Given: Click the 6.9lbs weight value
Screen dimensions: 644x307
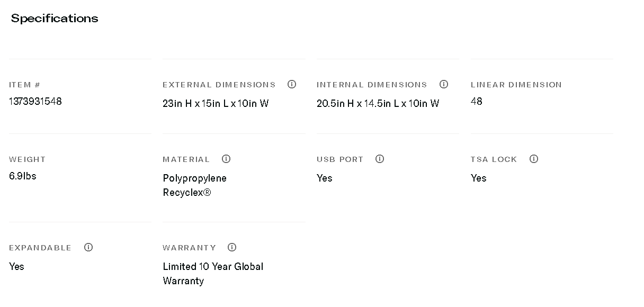Looking at the screenshot, I should (x=23, y=176).
